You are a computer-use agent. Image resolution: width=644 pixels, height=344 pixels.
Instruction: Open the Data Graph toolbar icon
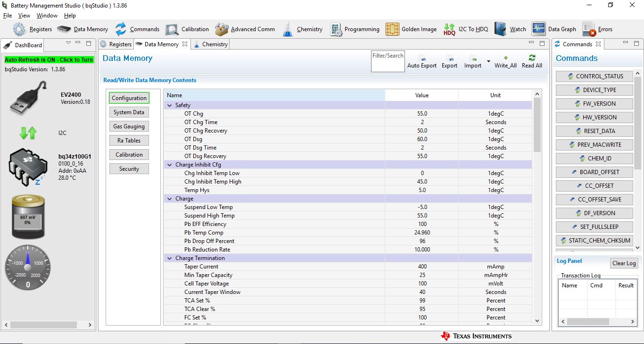click(538, 29)
